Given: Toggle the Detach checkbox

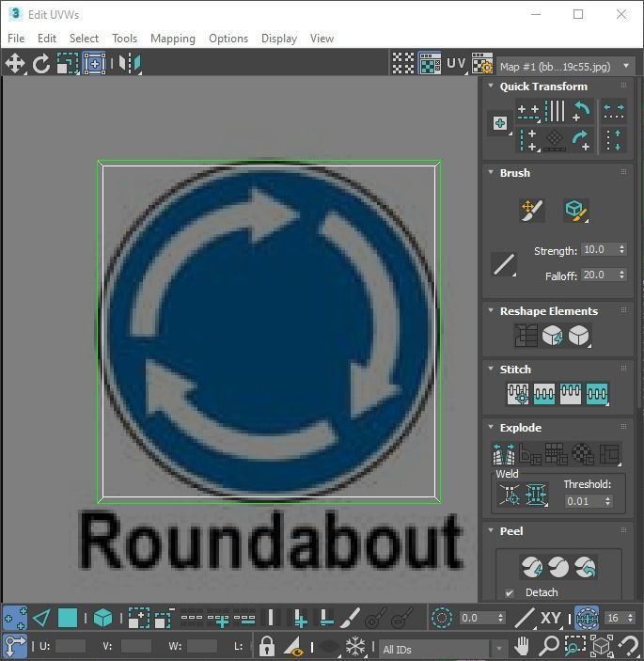Looking at the screenshot, I should click(510, 592).
